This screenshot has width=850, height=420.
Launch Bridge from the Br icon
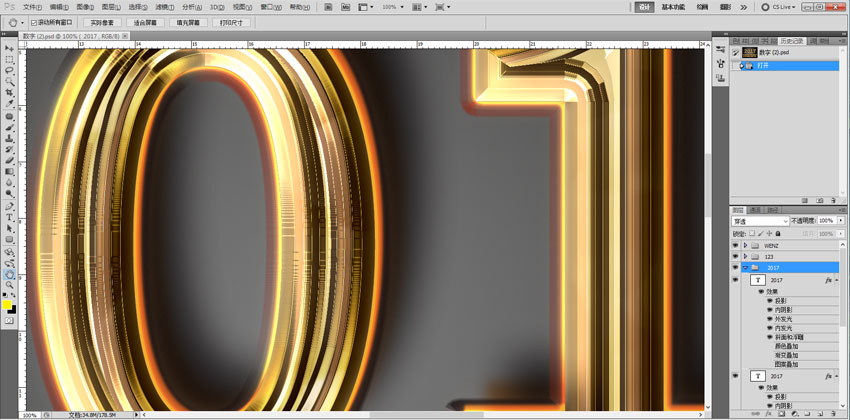329,7
